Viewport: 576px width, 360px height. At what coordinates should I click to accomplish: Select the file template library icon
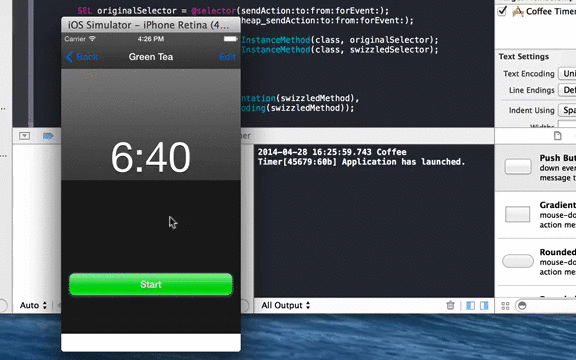click(x=558, y=136)
